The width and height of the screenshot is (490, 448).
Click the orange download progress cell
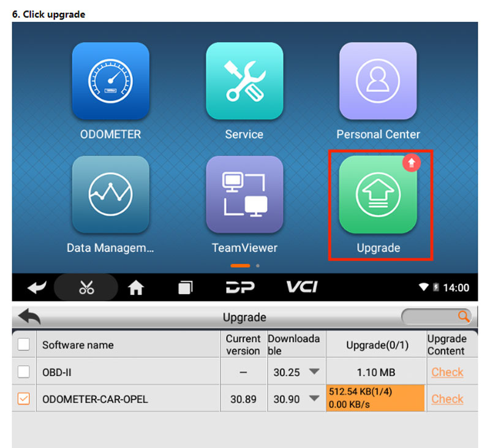coord(375,398)
